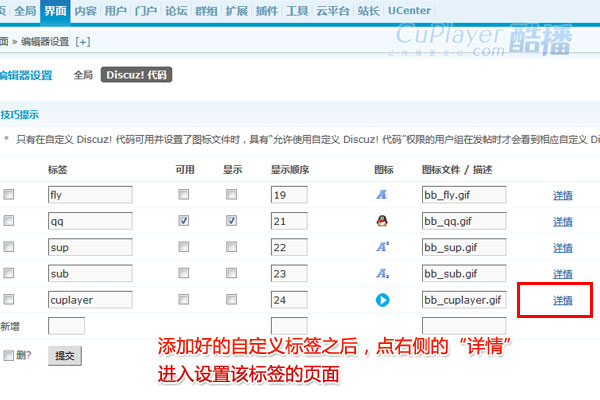
Task: Click the sup superscript icon
Action: (381, 246)
